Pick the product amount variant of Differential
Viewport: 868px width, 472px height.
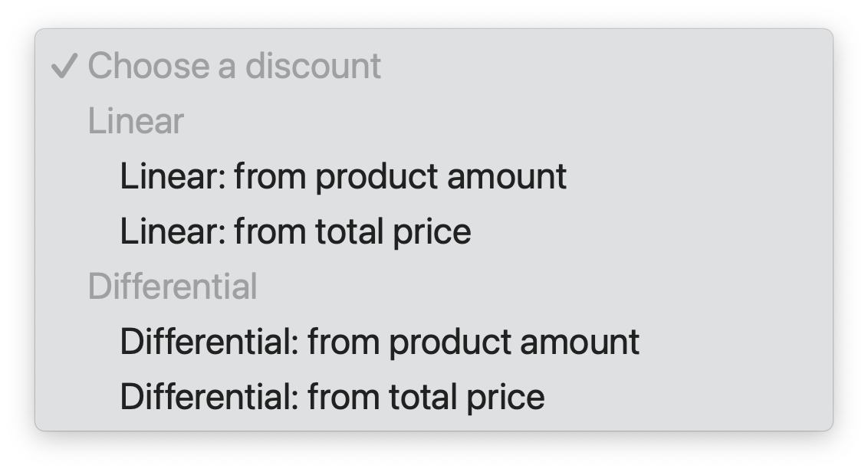(x=380, y=342)
